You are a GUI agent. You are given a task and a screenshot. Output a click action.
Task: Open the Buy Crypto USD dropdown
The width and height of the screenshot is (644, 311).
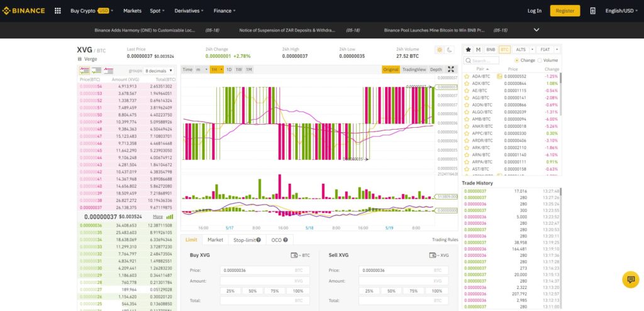(x=92, y=11)
